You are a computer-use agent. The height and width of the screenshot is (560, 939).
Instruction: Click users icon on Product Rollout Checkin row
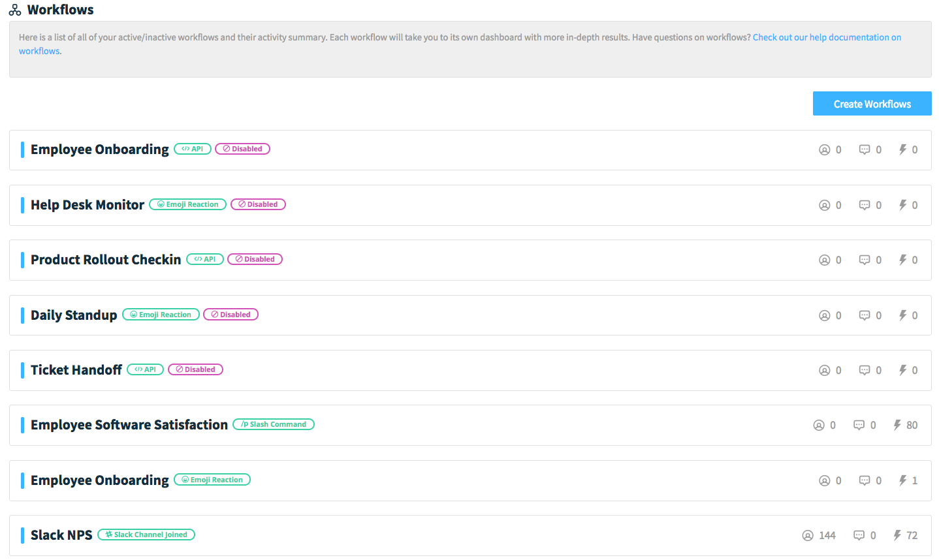[825, 260]
